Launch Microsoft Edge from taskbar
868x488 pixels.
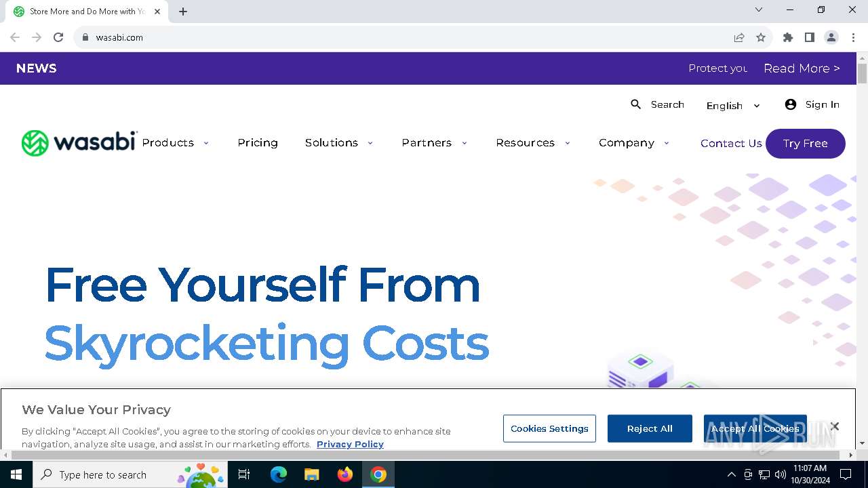click(279, 474)
